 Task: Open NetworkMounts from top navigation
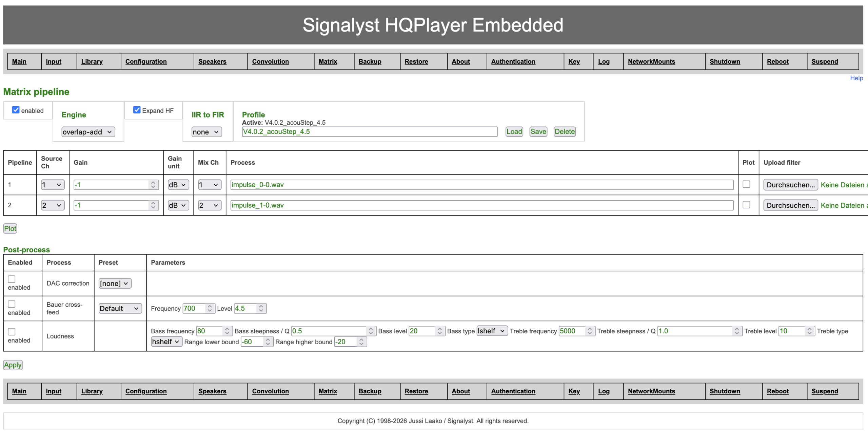pos(651,62)
